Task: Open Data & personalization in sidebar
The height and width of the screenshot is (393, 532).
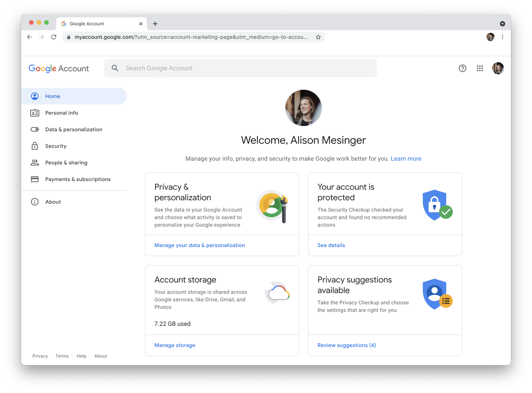Action: [74, 129]
